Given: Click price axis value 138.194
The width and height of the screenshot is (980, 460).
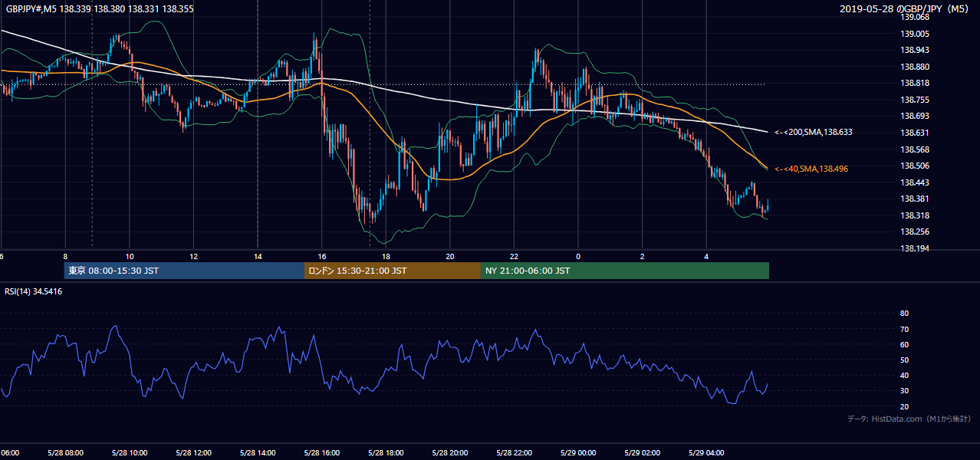Looking at the screenshot, I should click(915, 248).
